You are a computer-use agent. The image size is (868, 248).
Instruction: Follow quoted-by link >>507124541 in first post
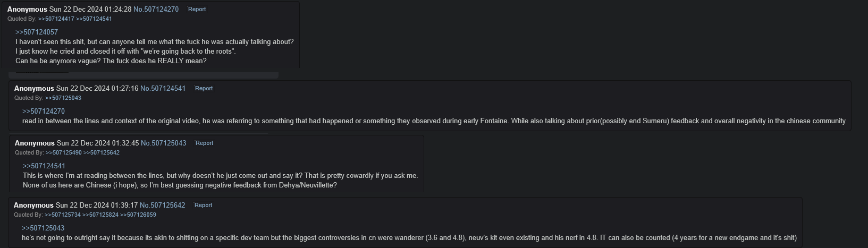point(94,19)
